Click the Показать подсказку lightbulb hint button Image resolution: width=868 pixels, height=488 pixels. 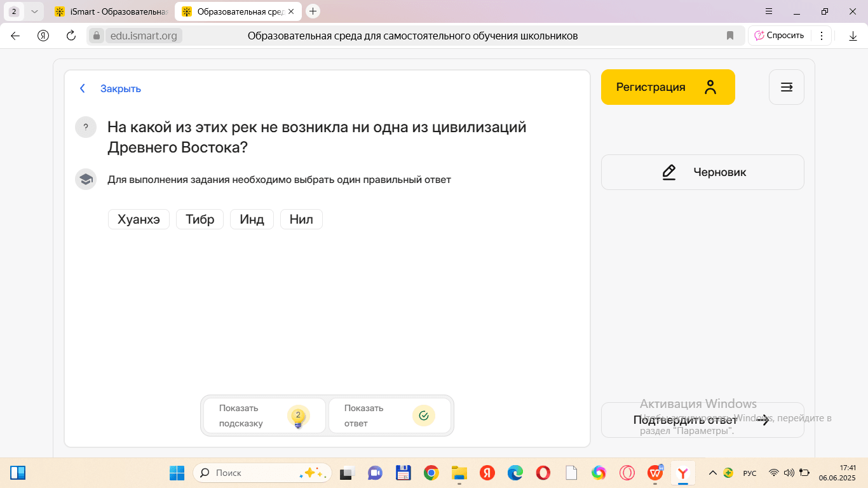264,416
